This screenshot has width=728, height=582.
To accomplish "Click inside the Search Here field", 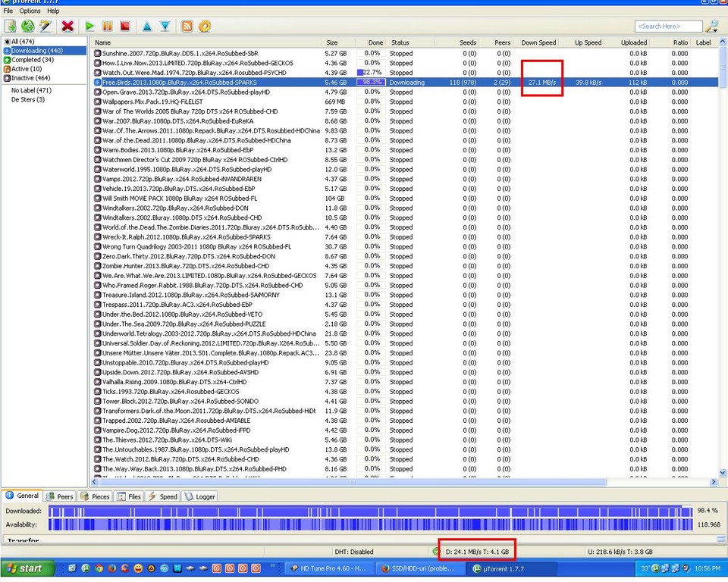I will pyautogui.click(x=667, y=27).
